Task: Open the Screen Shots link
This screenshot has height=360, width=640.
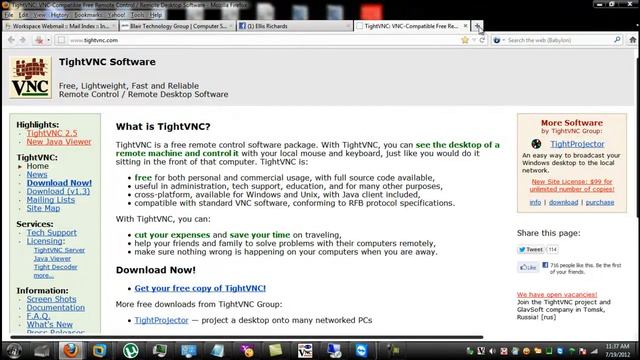Action: tap(51, 299)
